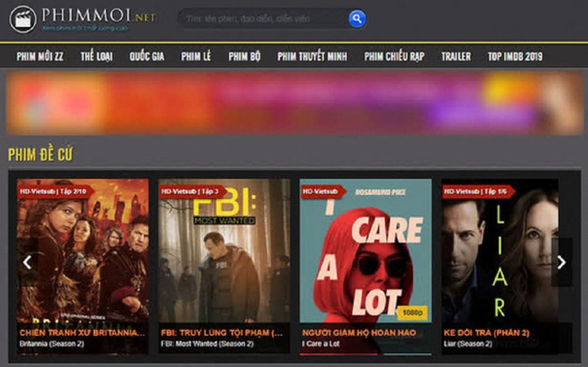Select Trailer in navigation bar
The height and width of the screenshot is (367, 588).
pos(456,57)
